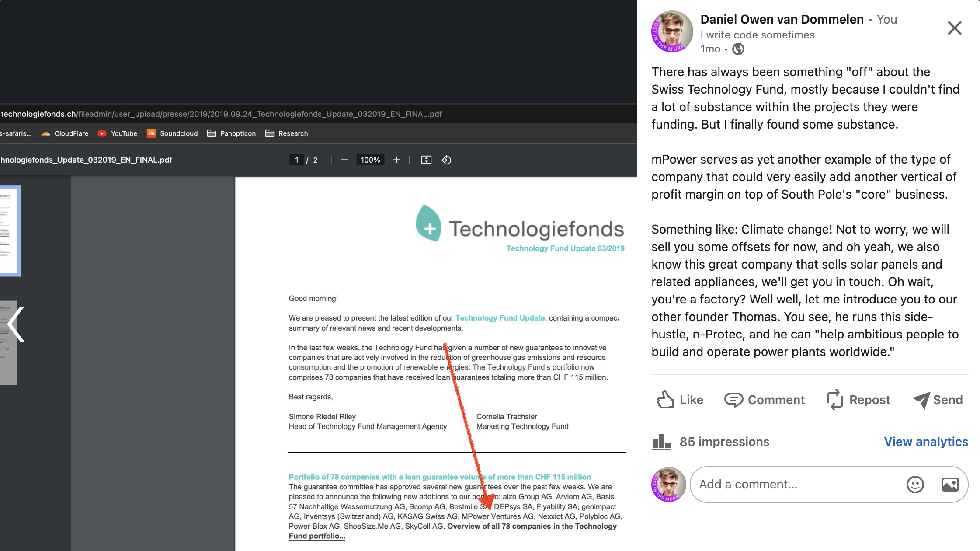Image resolution: width=980 pixels, height=551 pixels.
Task: Click the "Technology Fund Update 03/2019" subtitle
Action: pos(565,248)
